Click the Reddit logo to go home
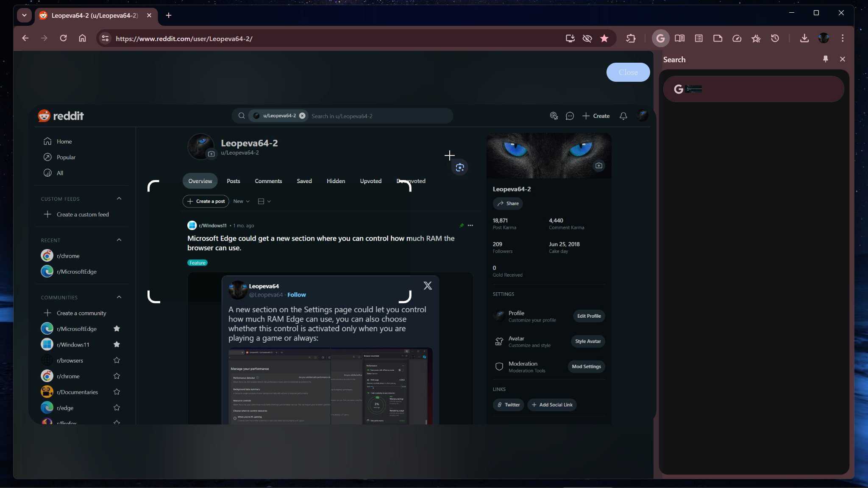This screenshot has width=868, height=488. click(61, 115)
